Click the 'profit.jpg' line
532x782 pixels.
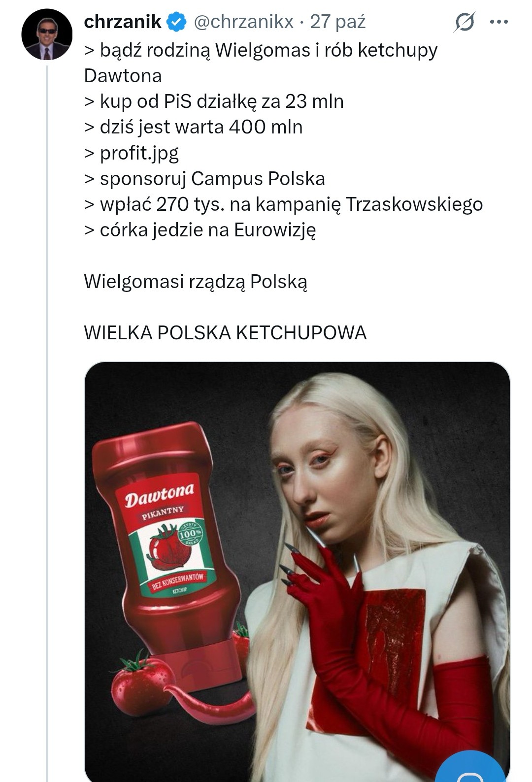pyautogui.click(x=132, y=153)
